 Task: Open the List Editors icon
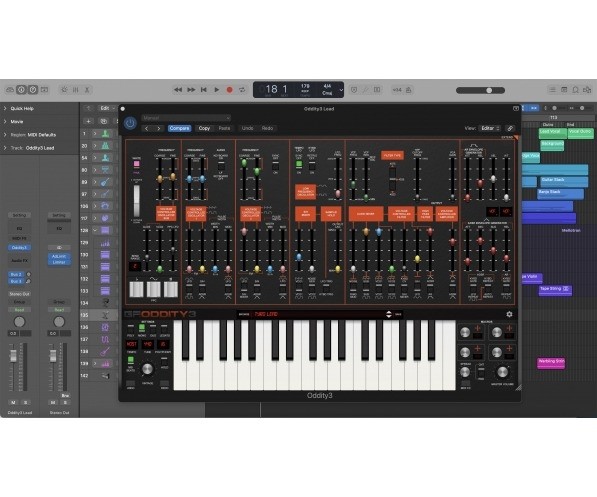tap(552, 90)
